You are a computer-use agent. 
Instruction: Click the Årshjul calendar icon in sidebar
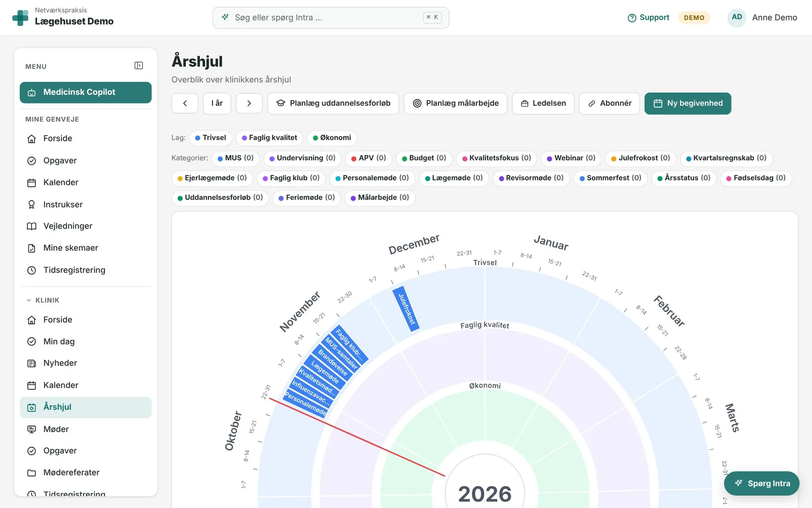(x=31, y=407)
